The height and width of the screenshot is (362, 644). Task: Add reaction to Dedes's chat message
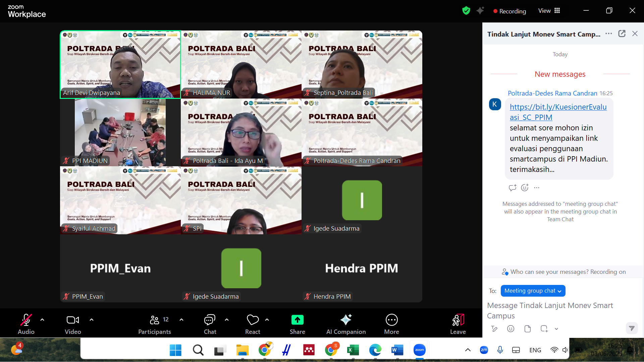pyautogui.click(x=525, y=188)
